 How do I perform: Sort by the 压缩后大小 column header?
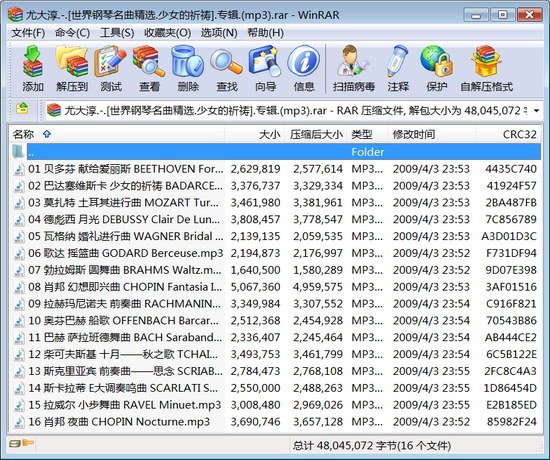tap(316, 134)
